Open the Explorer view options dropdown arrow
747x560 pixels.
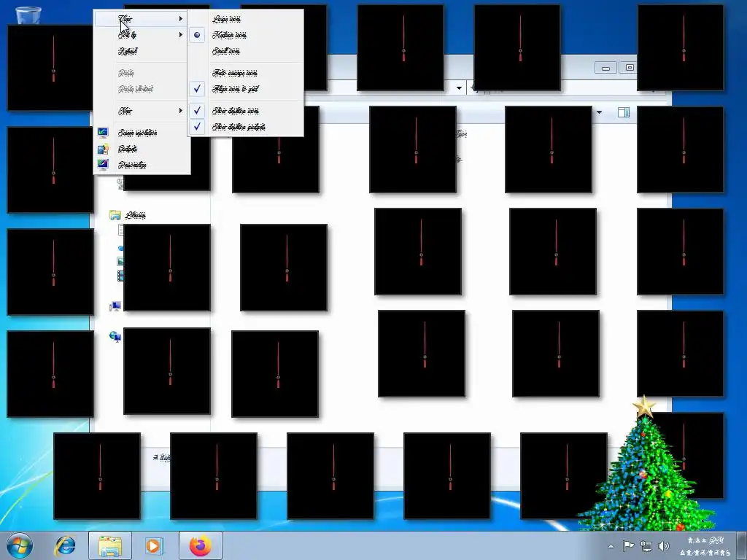(x=599, y=112)
